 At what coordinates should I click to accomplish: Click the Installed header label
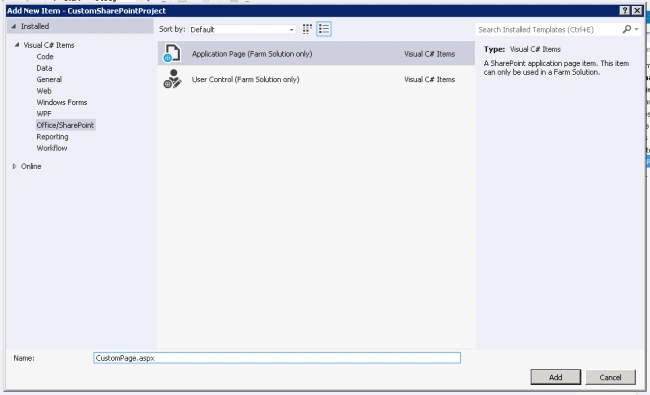[x=35, y=26]
